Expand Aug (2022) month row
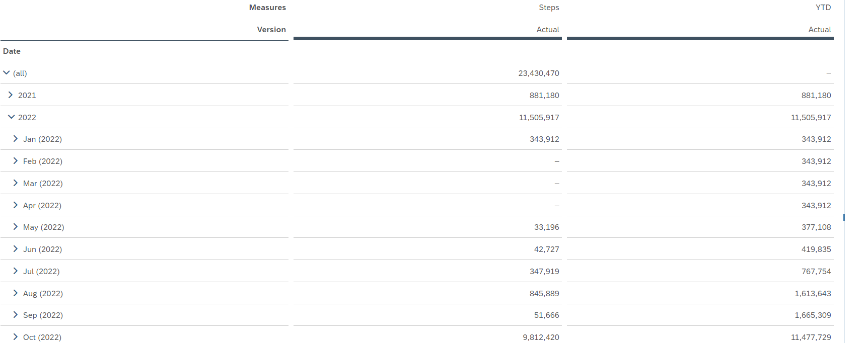The height and width of the screenshot is (343, 868). 16,293
